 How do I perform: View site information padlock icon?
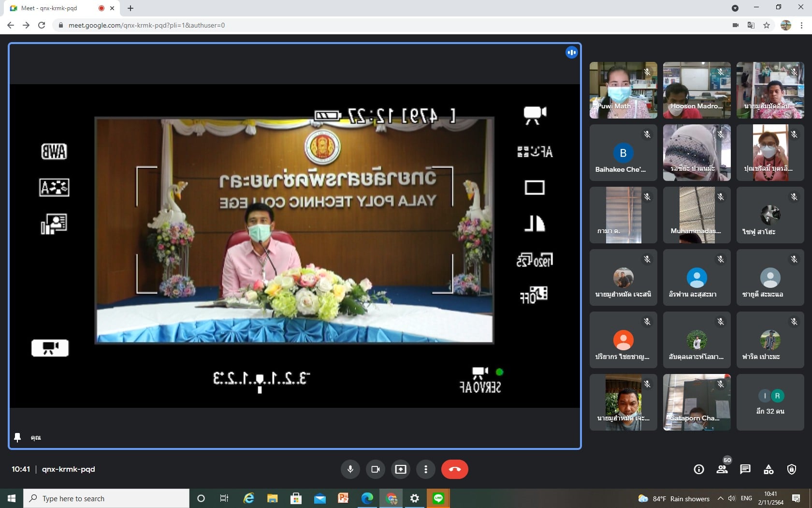click(x=60, y=25)
